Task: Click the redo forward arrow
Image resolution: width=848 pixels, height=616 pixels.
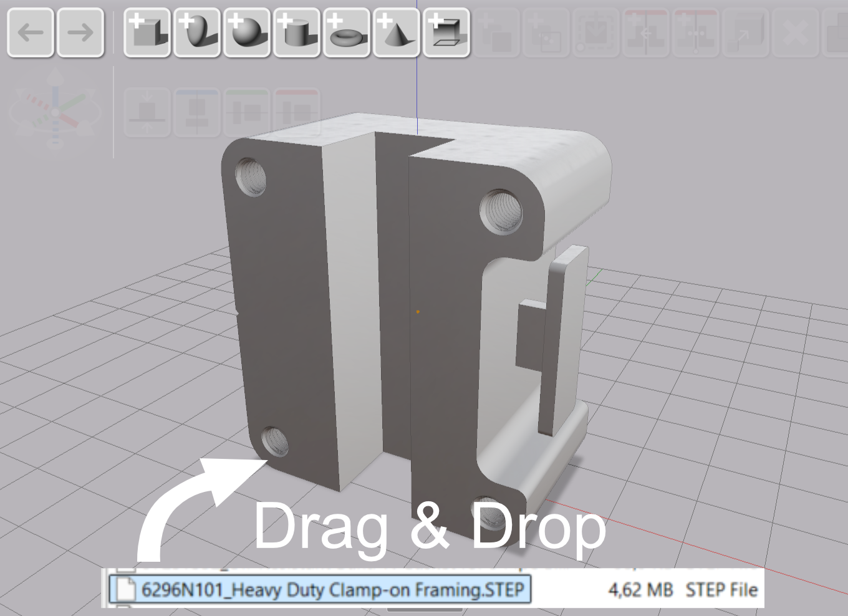Action: click(x=80, y=33)
